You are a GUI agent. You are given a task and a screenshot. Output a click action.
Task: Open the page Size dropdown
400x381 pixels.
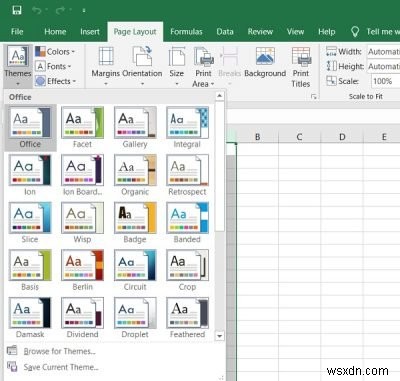click(x=177, y=66)
